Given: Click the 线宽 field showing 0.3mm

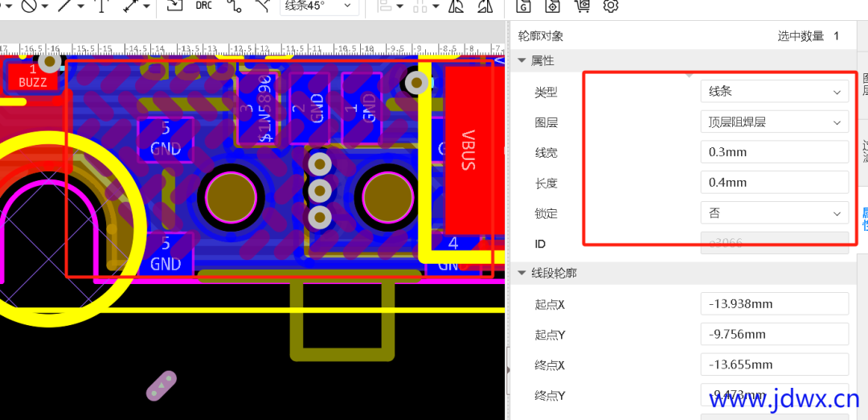Looking at the screenshot, I should pyautogui.click(x=774, y=152).
